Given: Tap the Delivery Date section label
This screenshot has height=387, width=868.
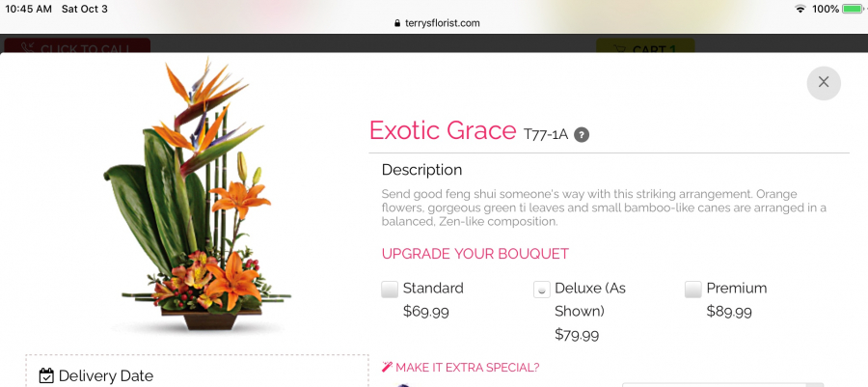Looking at the screenshot, I should [x=105, y=376].
